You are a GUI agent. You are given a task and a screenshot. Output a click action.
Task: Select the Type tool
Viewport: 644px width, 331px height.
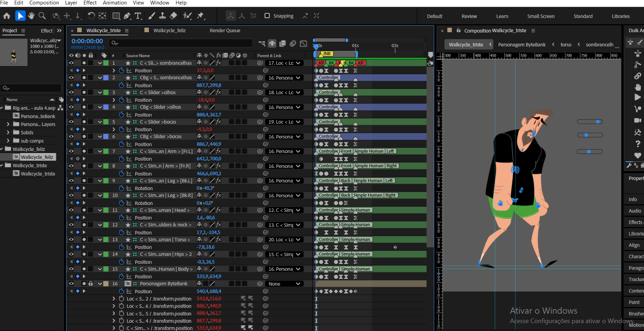(x=138, y=16)
